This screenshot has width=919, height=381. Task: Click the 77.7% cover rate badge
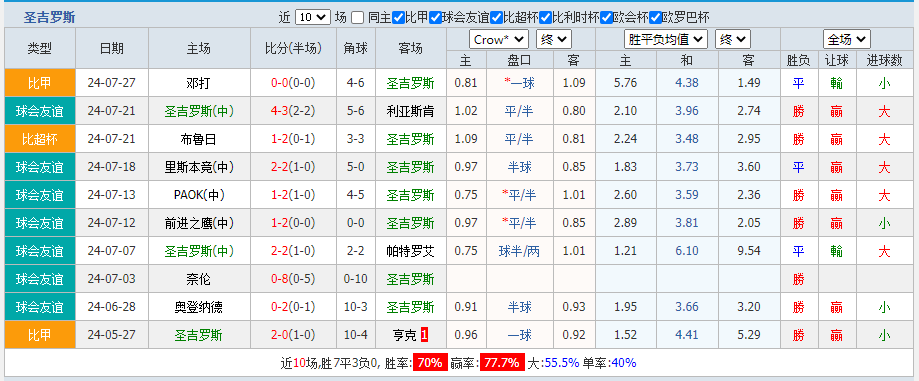[502, 363]
